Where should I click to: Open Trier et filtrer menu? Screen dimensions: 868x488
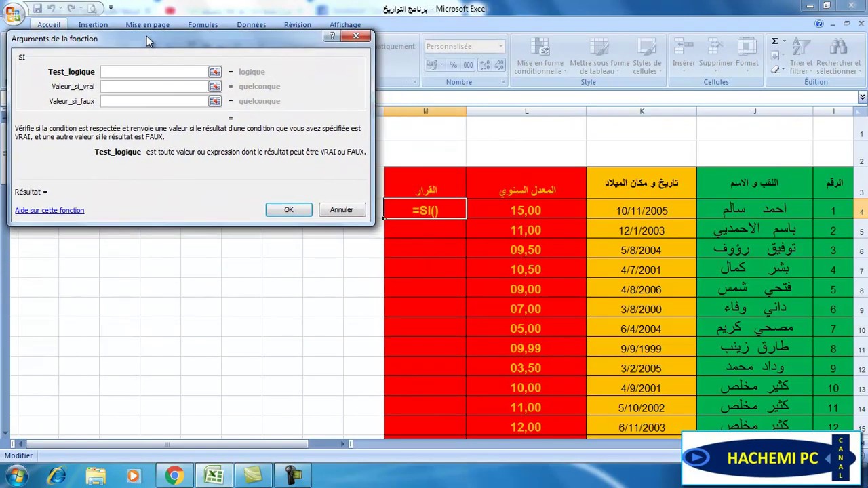801,56
